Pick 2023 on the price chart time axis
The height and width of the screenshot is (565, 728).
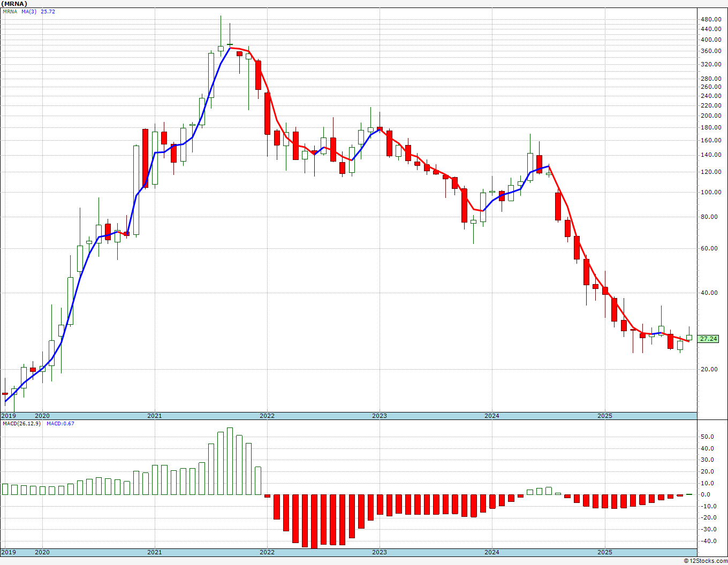coord(379,416)
